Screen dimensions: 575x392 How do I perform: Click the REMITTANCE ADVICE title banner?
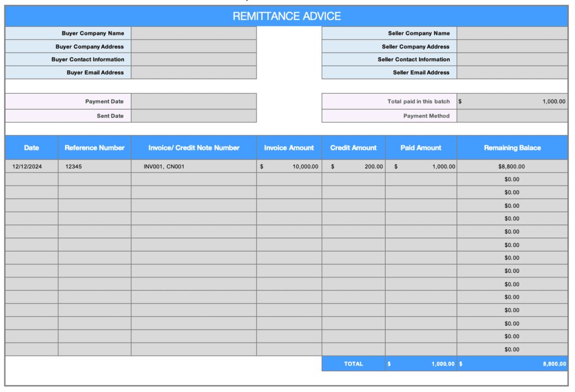coord(287,16)
